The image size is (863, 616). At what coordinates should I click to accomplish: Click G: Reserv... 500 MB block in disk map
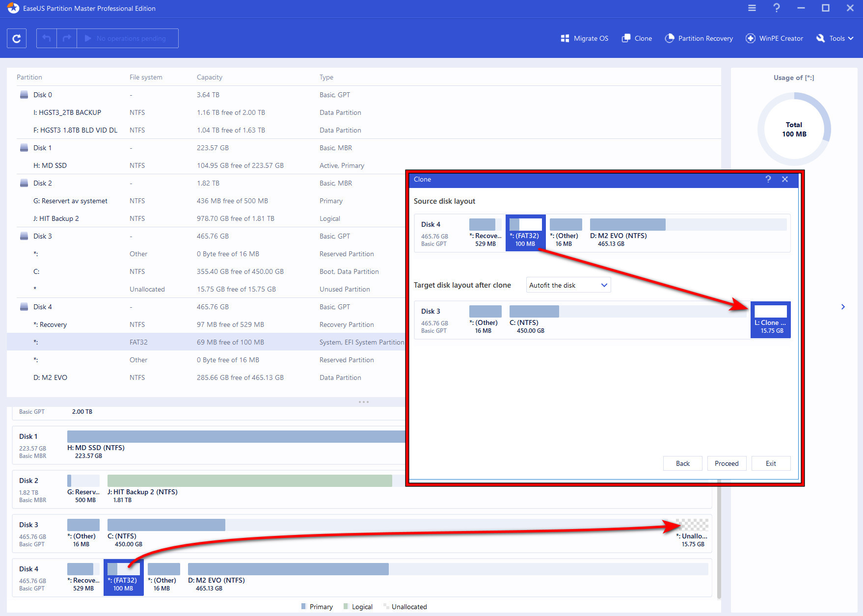pos(83,489)
